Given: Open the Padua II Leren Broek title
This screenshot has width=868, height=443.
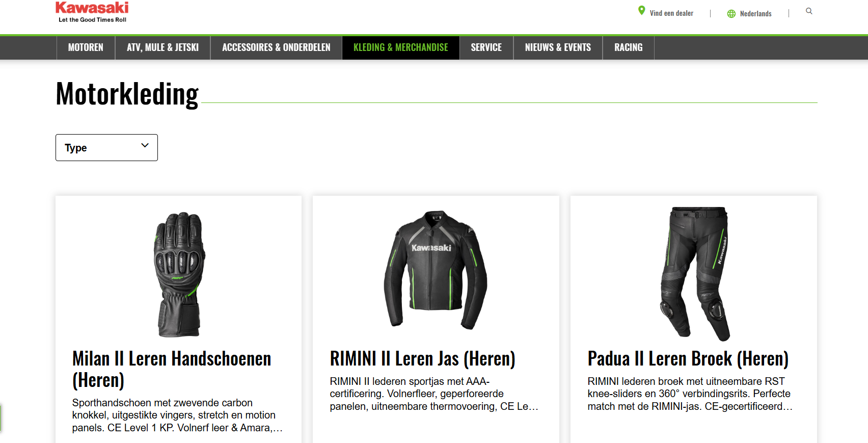Looking at the screenshot, I should point(688,358).
